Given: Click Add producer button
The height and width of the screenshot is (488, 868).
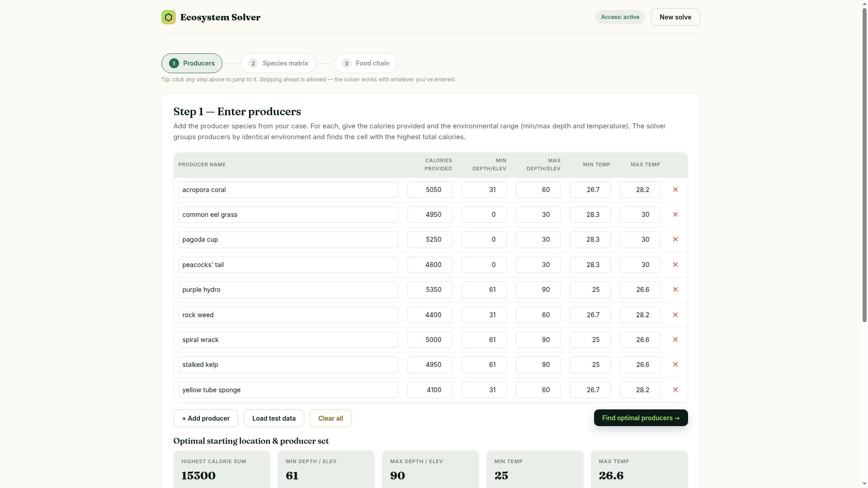Looking at the screenshot, I should click(206, 418).
